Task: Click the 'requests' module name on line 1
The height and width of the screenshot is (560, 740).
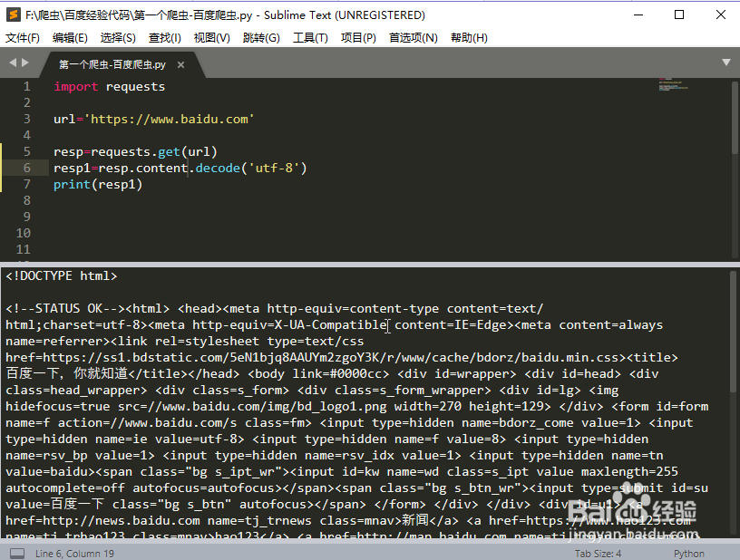Action: point(135,87)
